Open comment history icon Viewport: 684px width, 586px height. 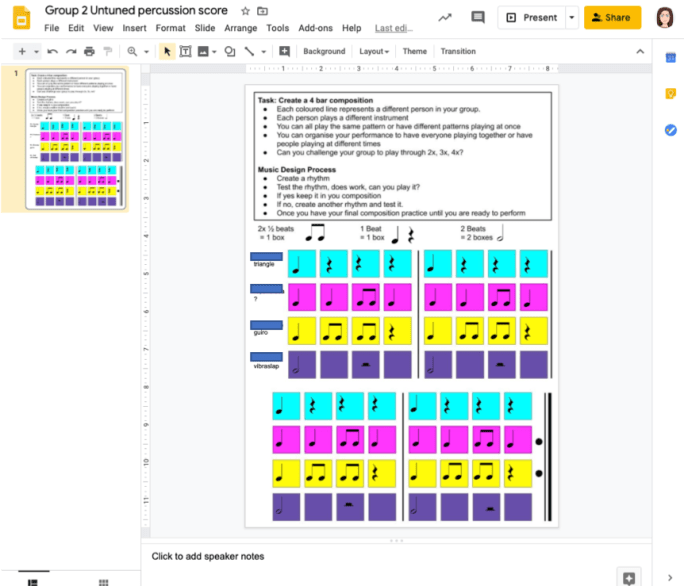(478, 17)
